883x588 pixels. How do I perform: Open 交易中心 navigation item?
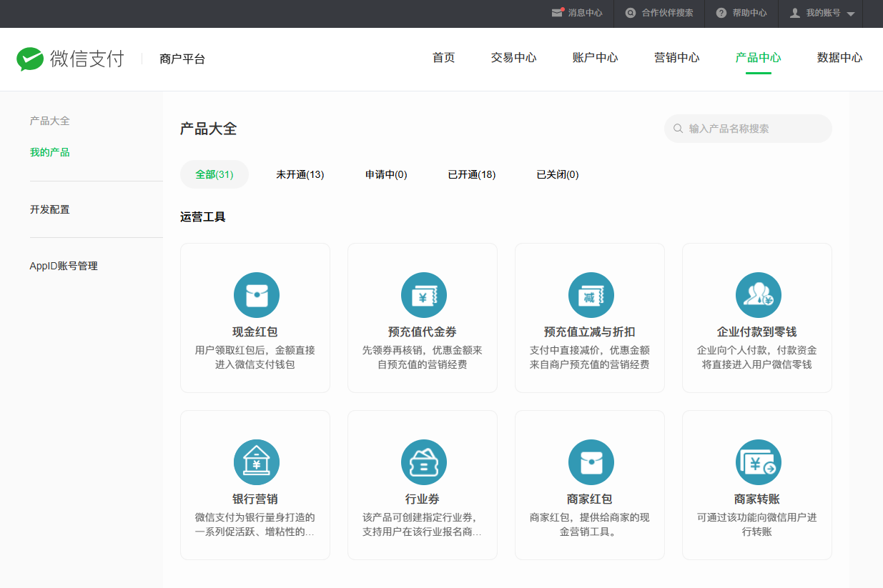(x=513, y=58)
